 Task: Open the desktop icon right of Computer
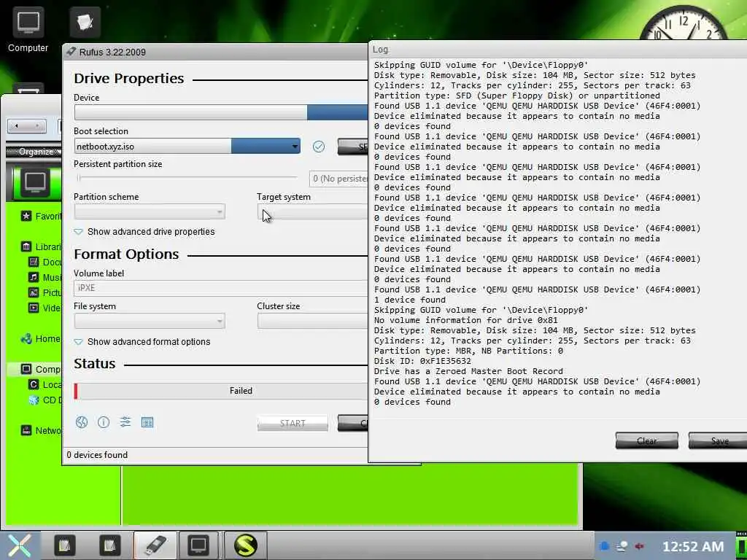pyautogui.click(x=85, y=22)
